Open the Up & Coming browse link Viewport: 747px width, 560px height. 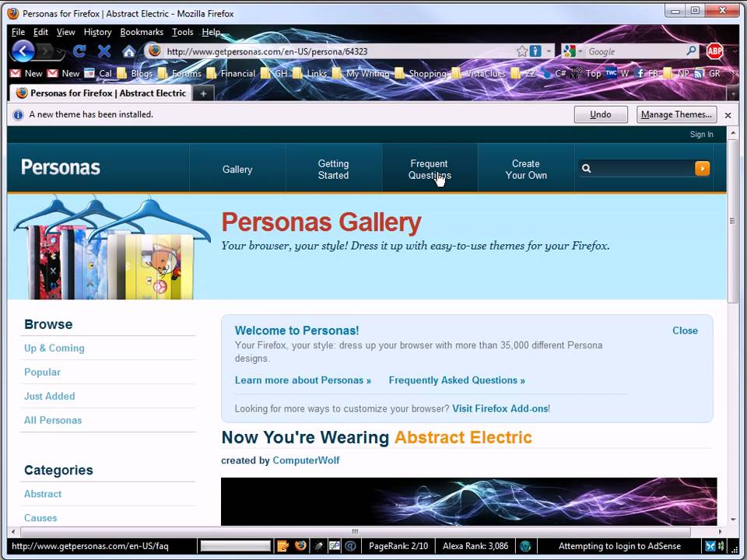(54, 348)
